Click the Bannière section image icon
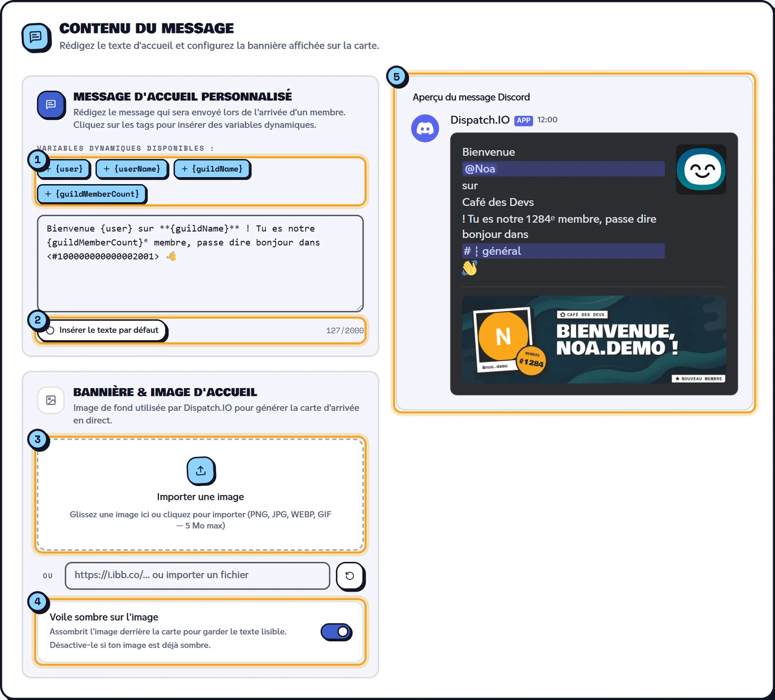The image size is (775, 700). [51, 400]
